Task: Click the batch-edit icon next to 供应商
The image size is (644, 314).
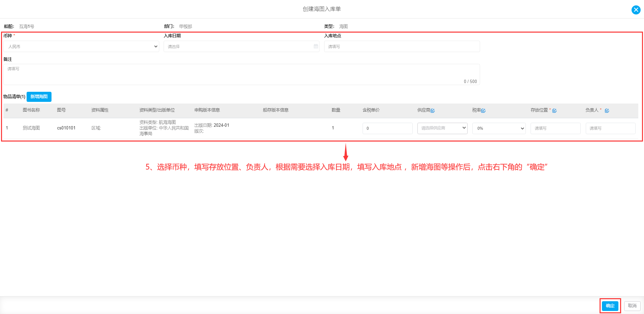Action: [x=433, y=111]
